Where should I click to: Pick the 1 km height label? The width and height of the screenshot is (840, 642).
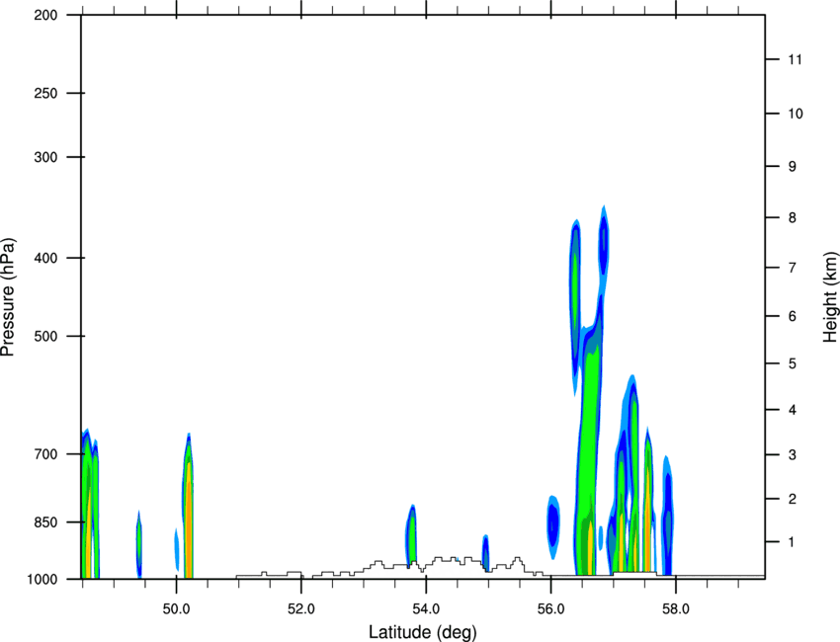[x=792, y=542]
